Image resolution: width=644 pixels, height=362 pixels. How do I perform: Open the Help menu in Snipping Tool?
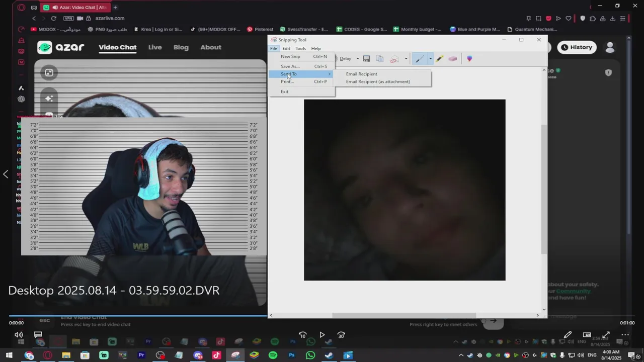[316, 48]
